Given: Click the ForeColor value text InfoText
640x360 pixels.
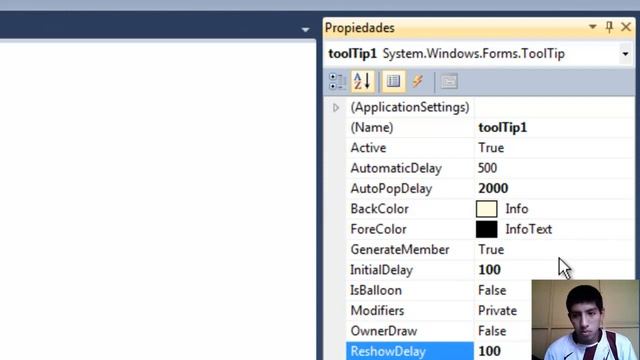Looking at the screenshot, I should (529, 229).
